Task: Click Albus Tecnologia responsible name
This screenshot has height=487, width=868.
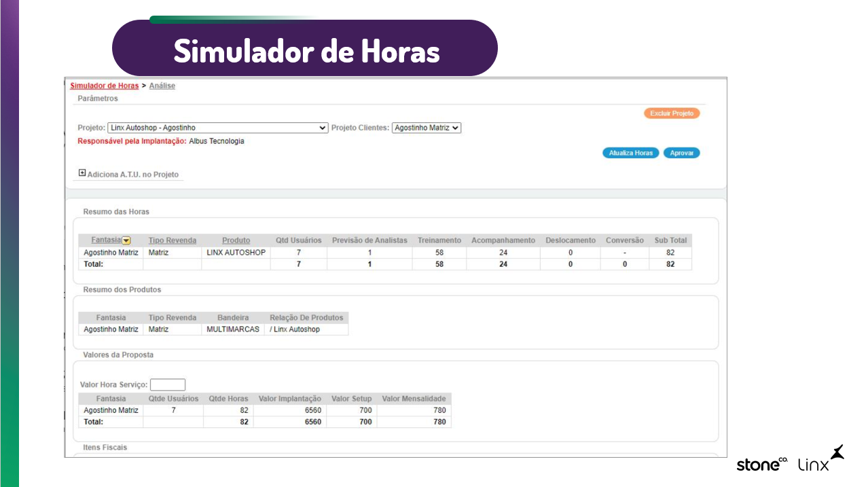Action: pos(216,141)
